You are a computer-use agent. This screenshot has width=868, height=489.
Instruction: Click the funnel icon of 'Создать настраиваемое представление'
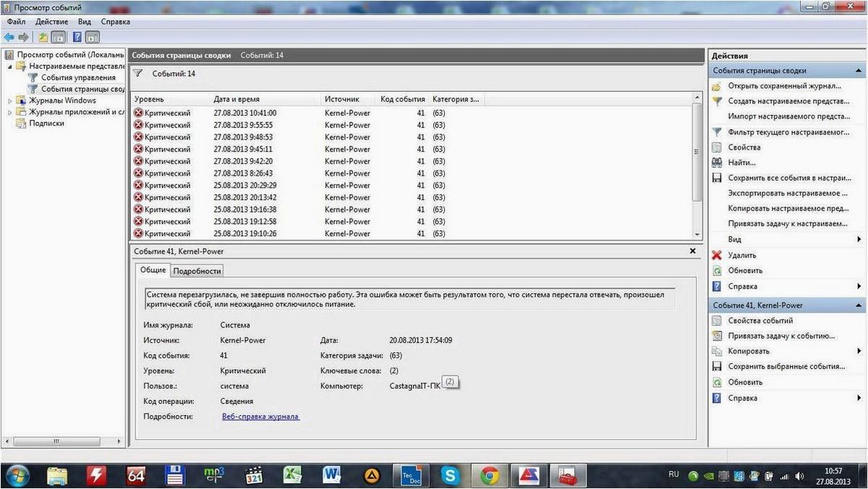tap(717, 101)
